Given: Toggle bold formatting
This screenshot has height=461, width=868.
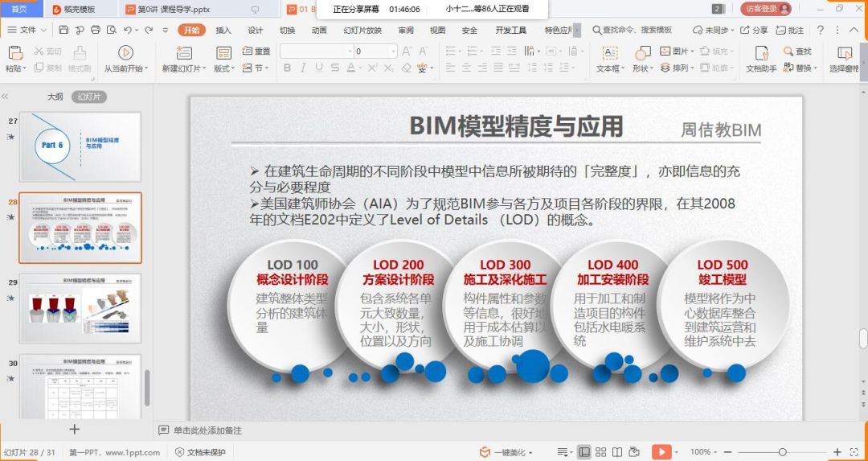Looking at the screenshot, I should pos(287,68).
